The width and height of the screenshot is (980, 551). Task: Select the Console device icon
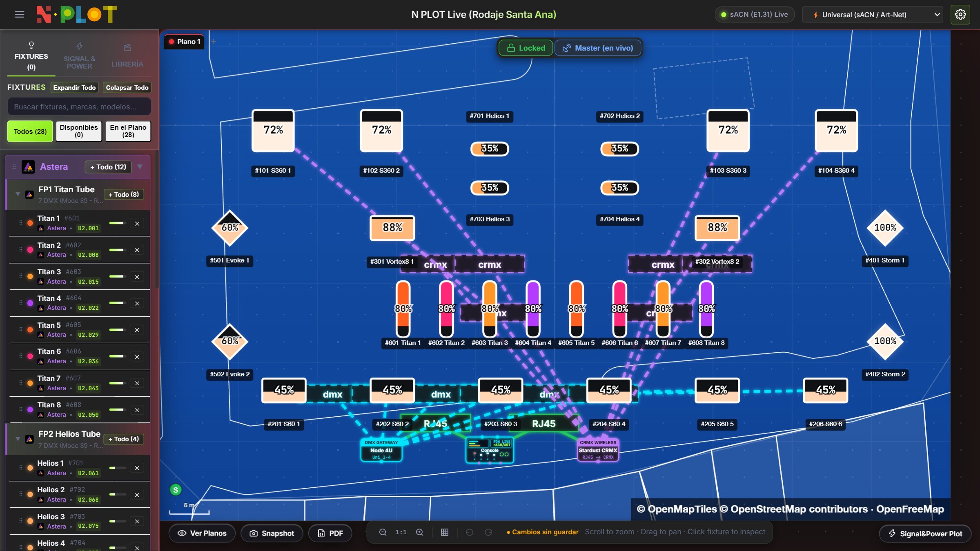pos(490,450)
